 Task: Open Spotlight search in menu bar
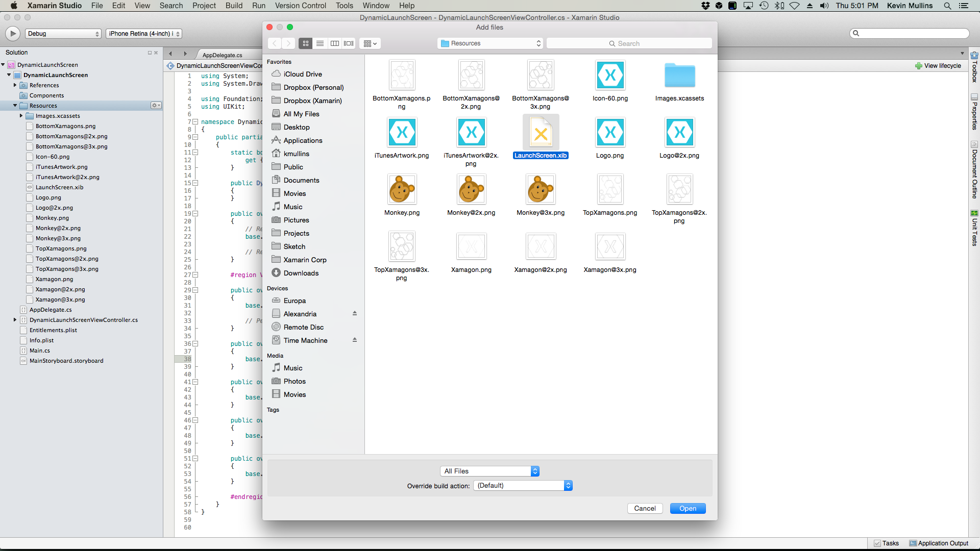point(947,6)
